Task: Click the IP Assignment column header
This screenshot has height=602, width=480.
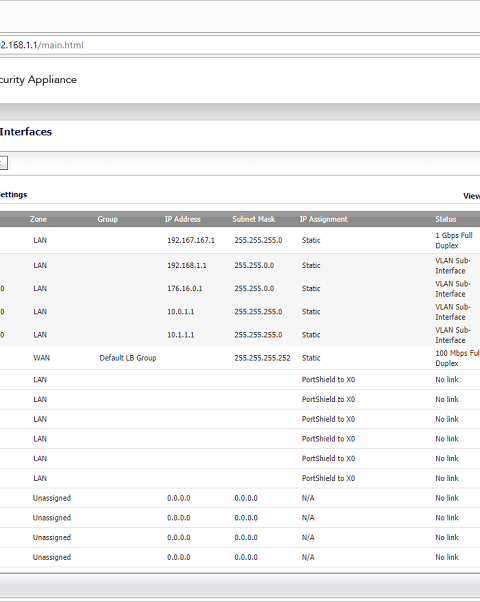Action: (x=324, y=219)
